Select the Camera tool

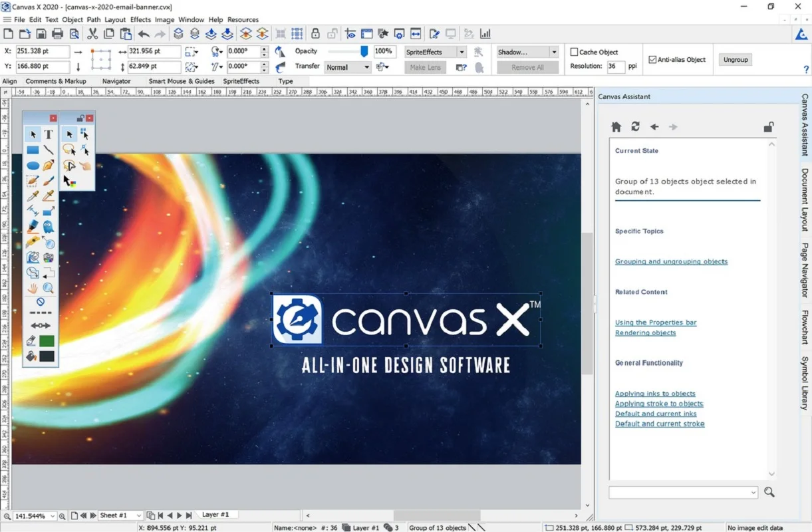[x=49, y=257]
